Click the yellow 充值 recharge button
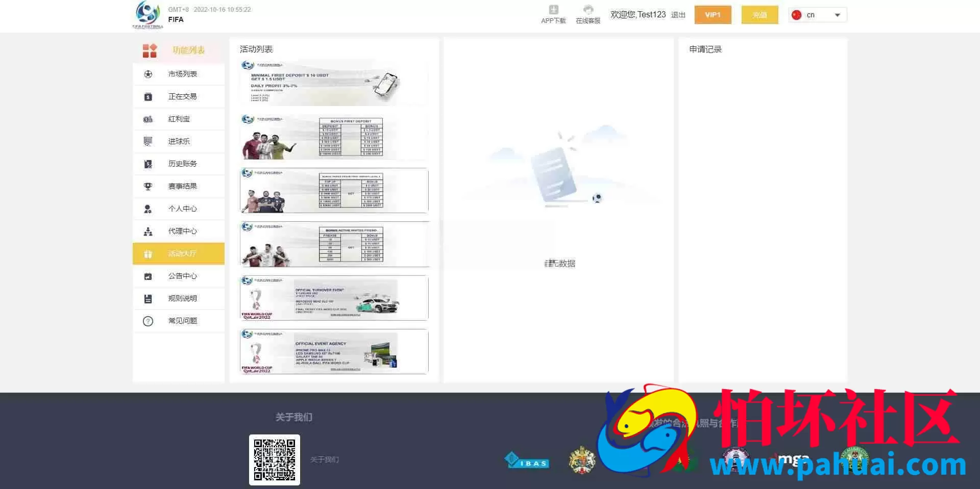Screen dimensions: 980x489 [x=759, y=15]
